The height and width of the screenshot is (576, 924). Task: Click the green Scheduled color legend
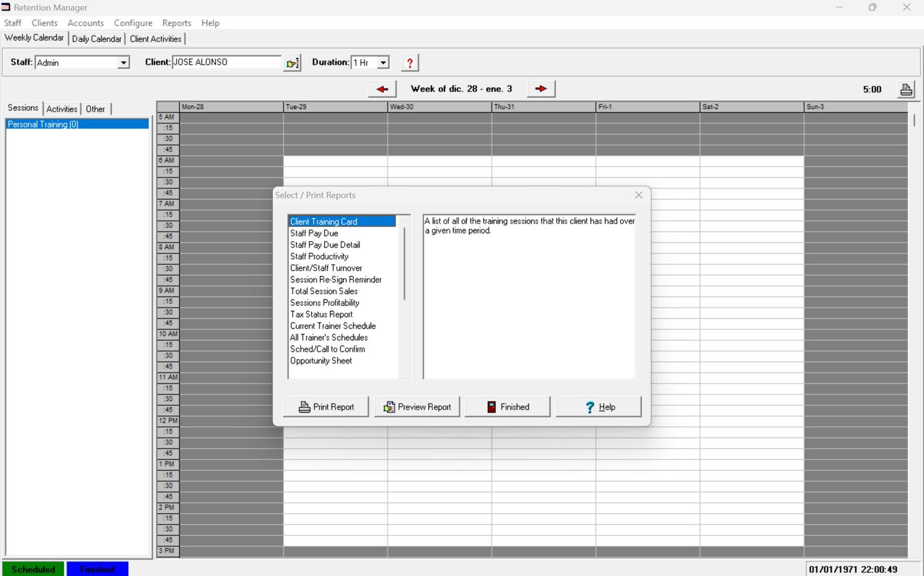[x=33, y=569]
